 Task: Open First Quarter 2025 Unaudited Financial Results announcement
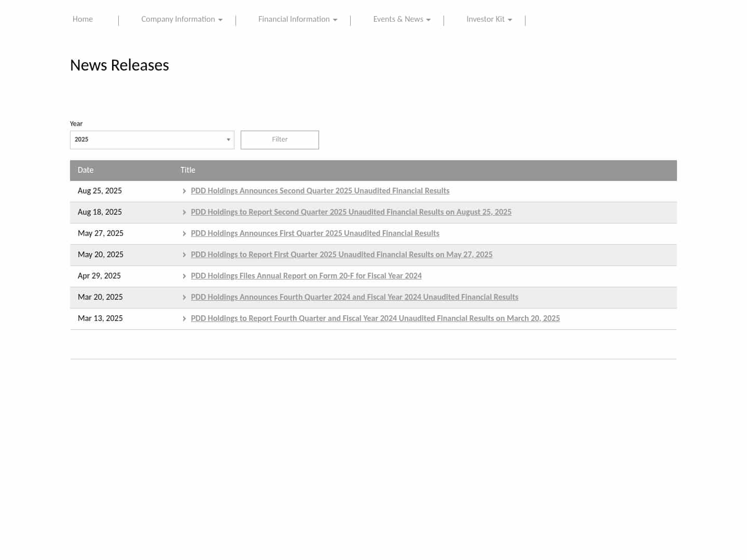pyautogui.click(x=315, y=233)
